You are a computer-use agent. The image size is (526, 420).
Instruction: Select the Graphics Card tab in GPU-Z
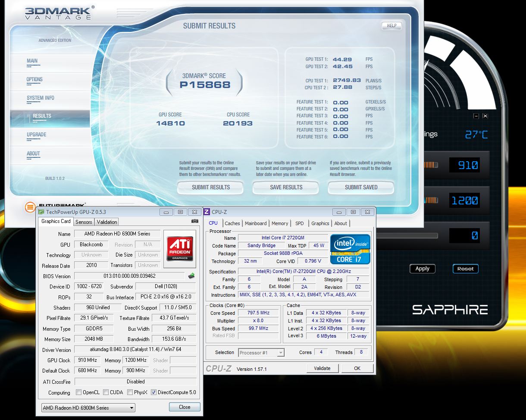pyautogui.click(x=56, y=221)
